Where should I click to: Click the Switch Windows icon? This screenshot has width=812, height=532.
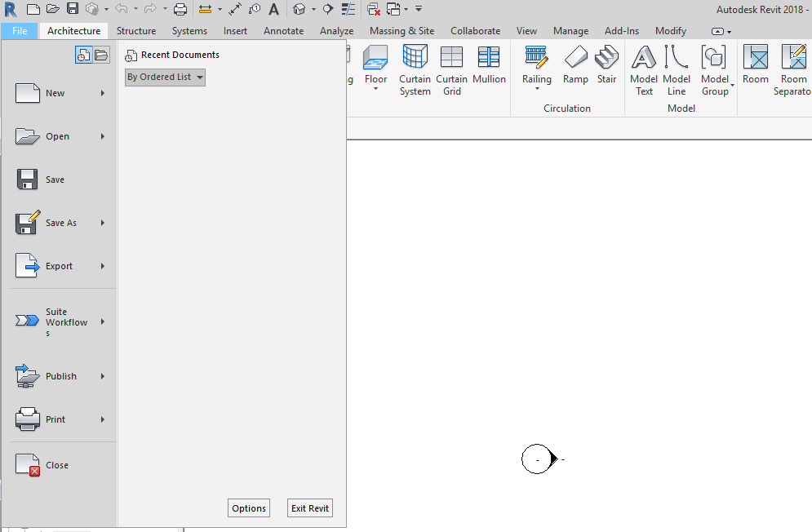click(393, 9)
